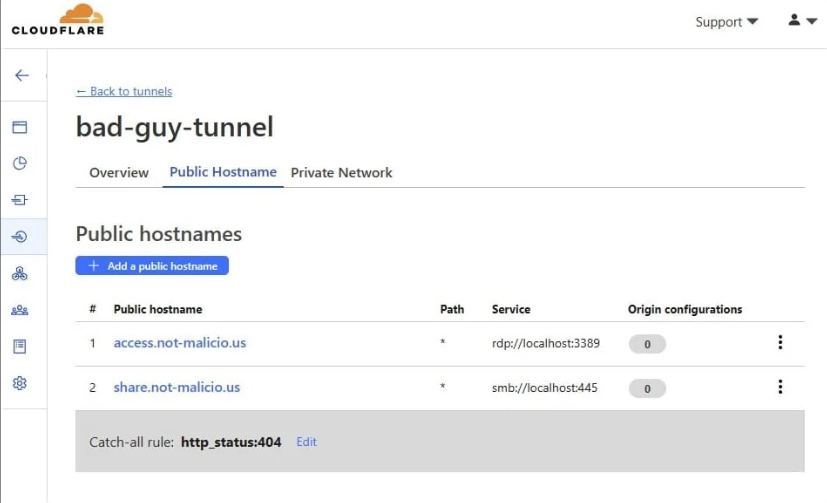
Task: Switch to the Private Network tab
Action: (x=341, y=173)
